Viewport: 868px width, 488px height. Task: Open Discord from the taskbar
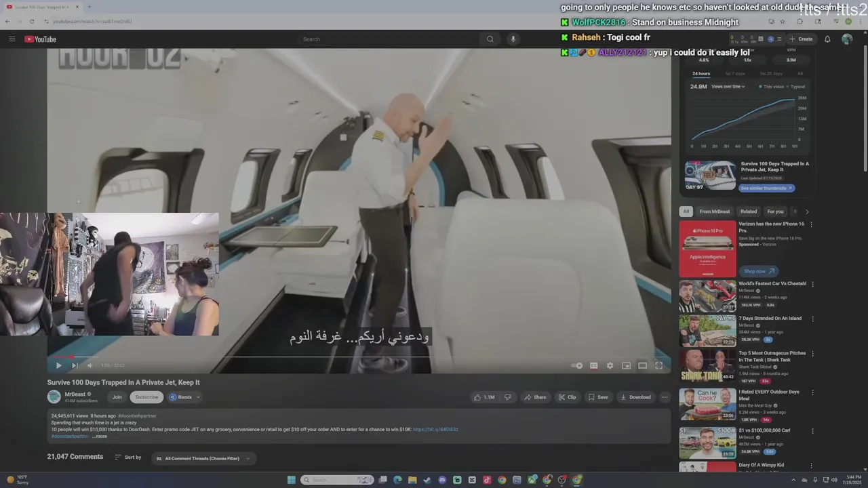point(442,480)
